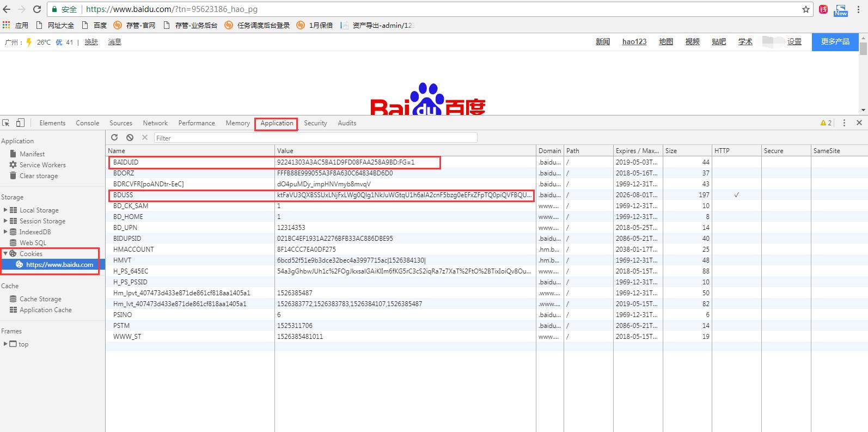Select Clear storage in the sidebar
Image resolution: width=868 pixels, height=432 pixels.
(x=38, y=176)
